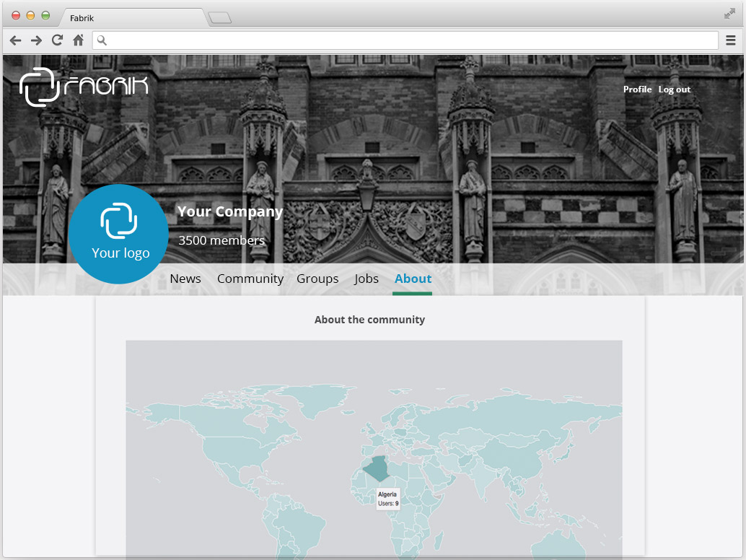Open the Profile link
Screen dimensions: 746x560
point(637,89)
